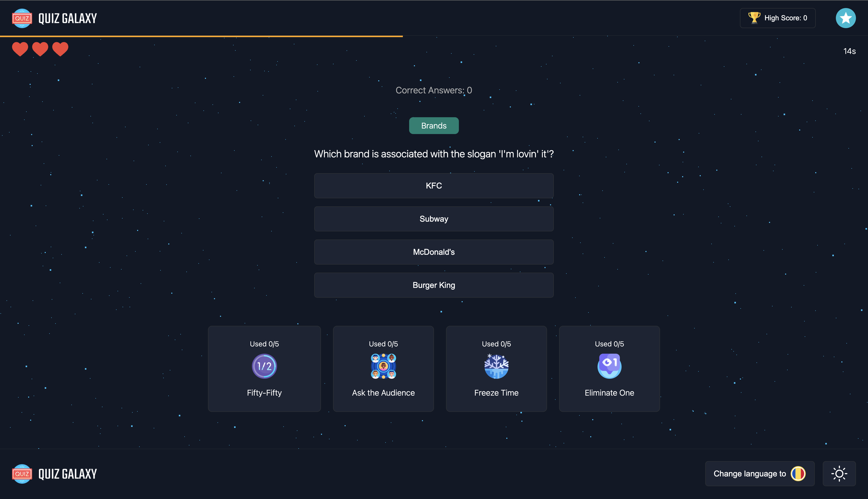
Task: Select the Burger King answer
Action: [434, 285]
